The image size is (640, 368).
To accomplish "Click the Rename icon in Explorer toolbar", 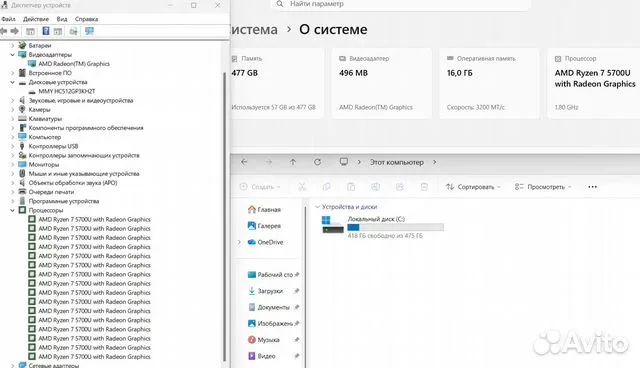I will [x=376, y=187].
